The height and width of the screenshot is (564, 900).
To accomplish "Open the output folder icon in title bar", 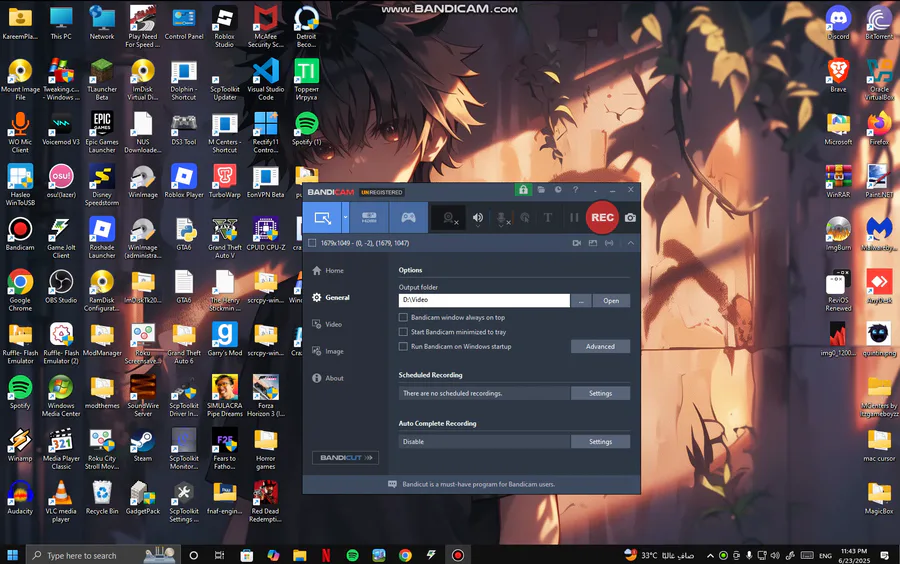I will pos(541,189).
